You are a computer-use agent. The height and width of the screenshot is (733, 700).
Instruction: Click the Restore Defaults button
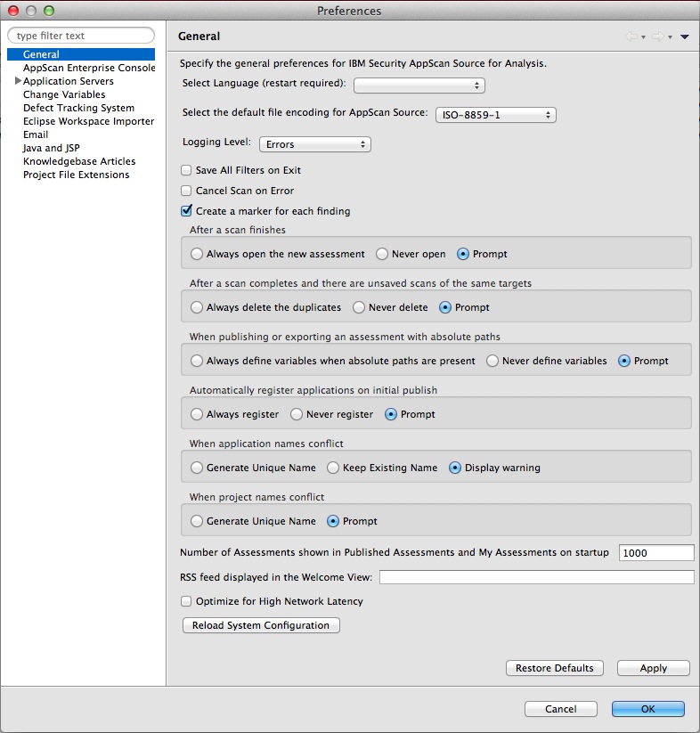(x=554, y=668)
